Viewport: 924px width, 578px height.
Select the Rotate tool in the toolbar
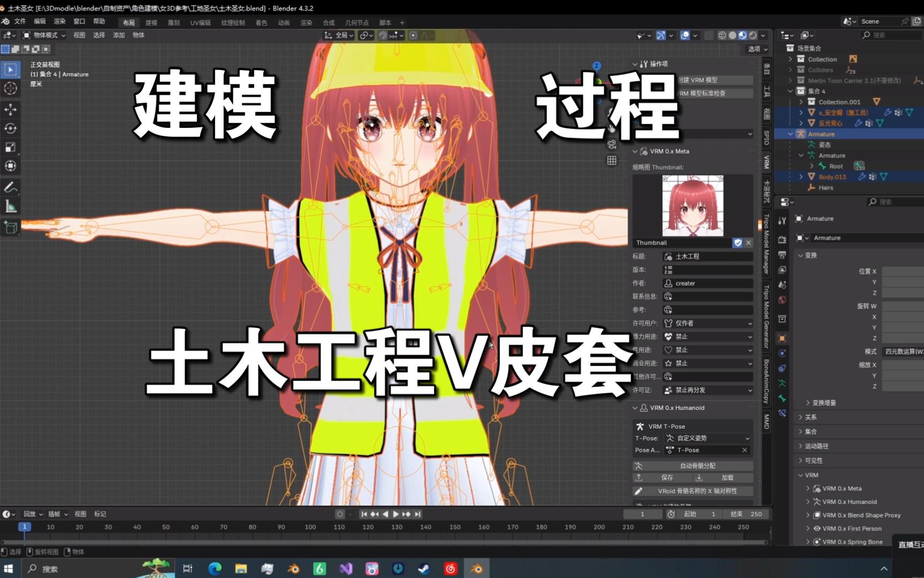[10, 128]
